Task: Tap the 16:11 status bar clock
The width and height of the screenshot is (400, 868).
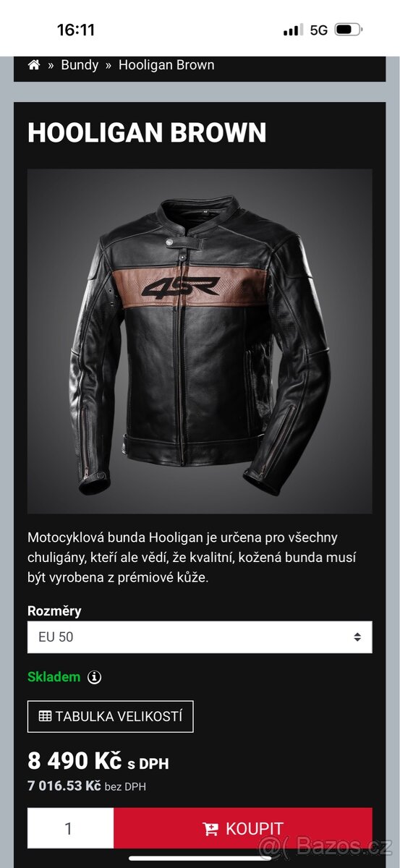Action: (76, 30)
